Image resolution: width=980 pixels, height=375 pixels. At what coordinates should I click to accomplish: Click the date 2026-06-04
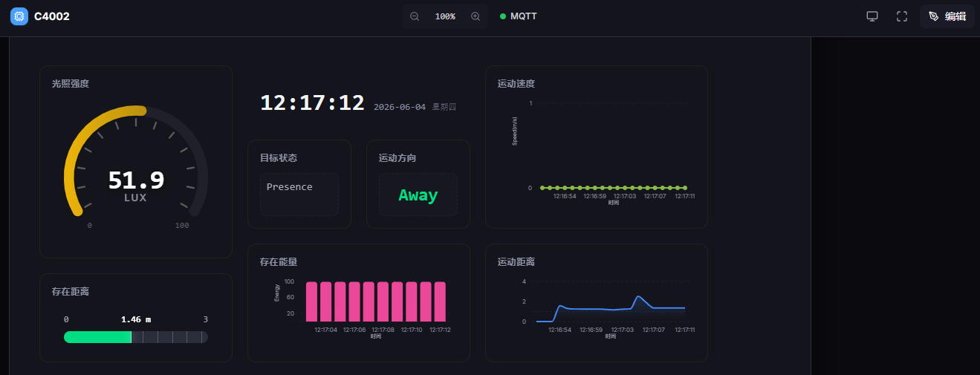[x=400, y=107]
